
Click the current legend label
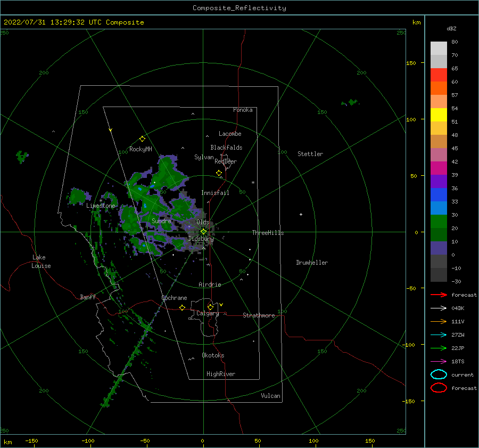[x=463, y=374]
